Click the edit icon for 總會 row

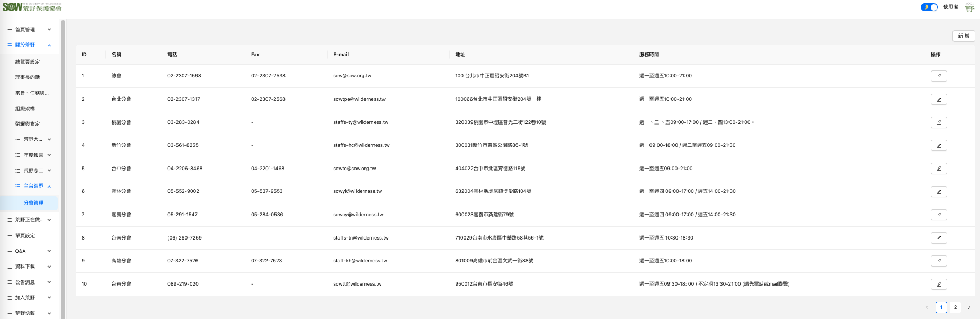point(938,76)
